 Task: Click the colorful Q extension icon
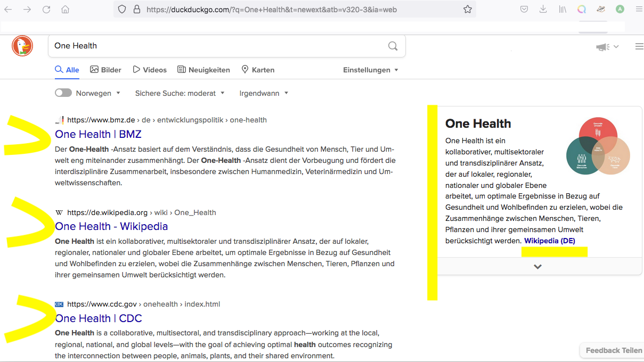click(582, 9)
